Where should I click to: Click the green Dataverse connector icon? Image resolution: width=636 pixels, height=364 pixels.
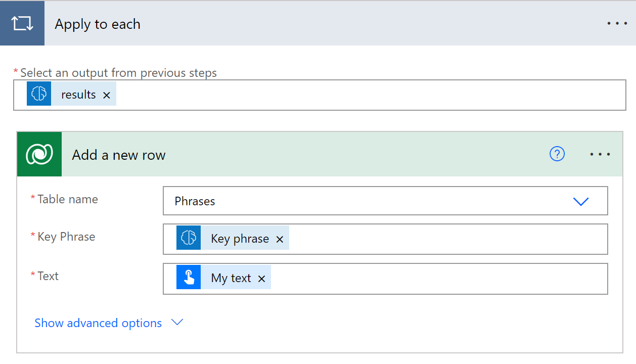(x=39, y=154)
